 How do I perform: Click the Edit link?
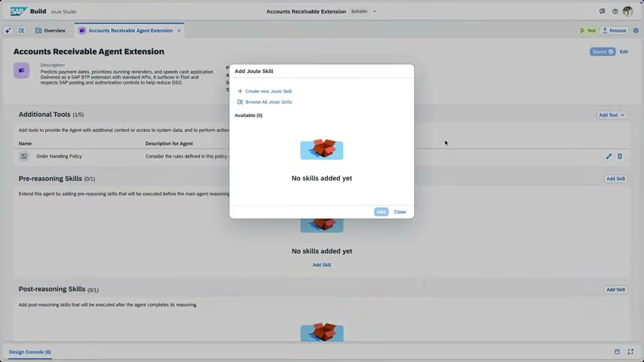[x=624, y=52]
